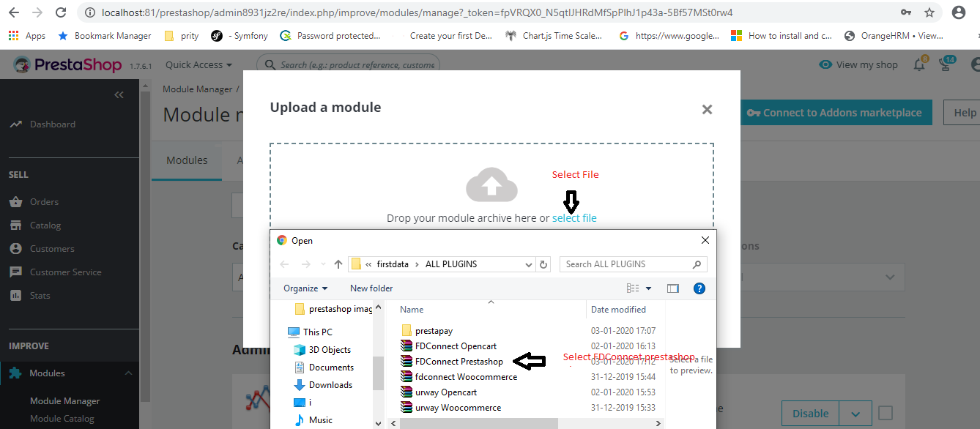Switch to the Modules tab

click(x=187, y=160)
